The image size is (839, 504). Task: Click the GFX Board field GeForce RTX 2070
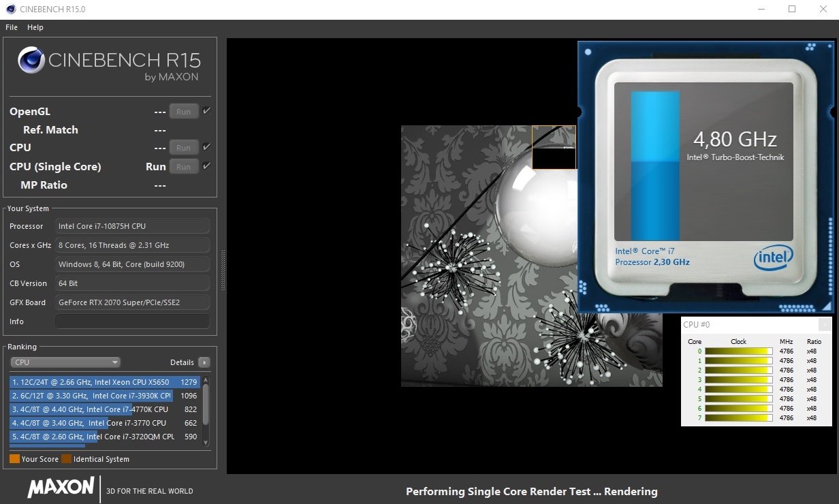[x=132, y=302]
